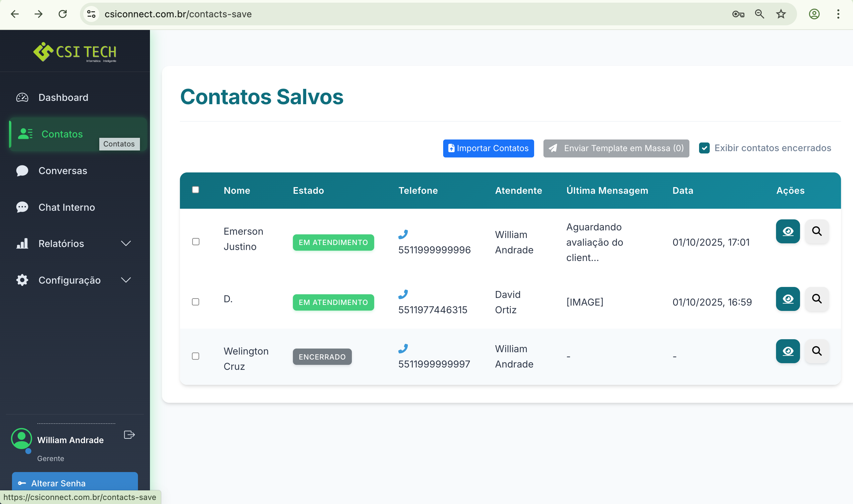Click the Dashboard speedometer icon

point(22,98)
